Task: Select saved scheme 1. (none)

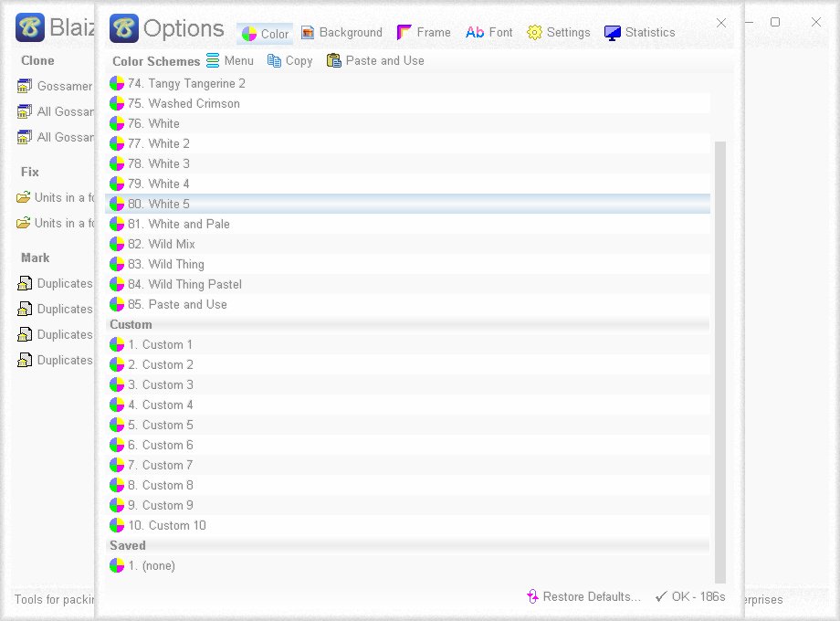Action: [408, 566]
